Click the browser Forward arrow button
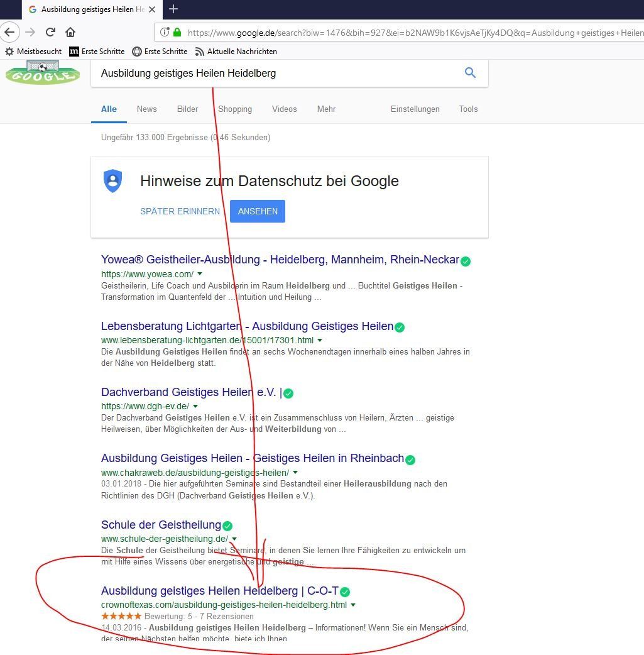The image size is (644, 655). (30, 32)
